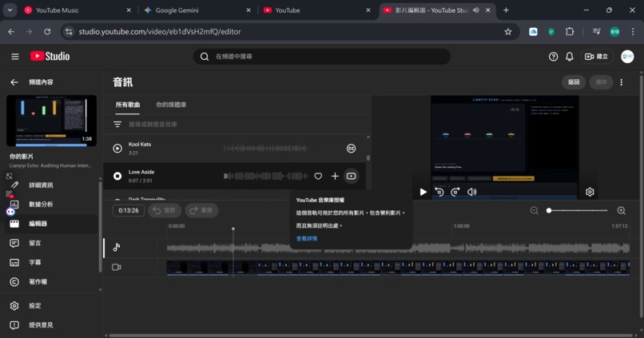The width and height of the screenshot is (644, 338).
Task: Open 著作權 in the sidebar
Action: point(38,282)
